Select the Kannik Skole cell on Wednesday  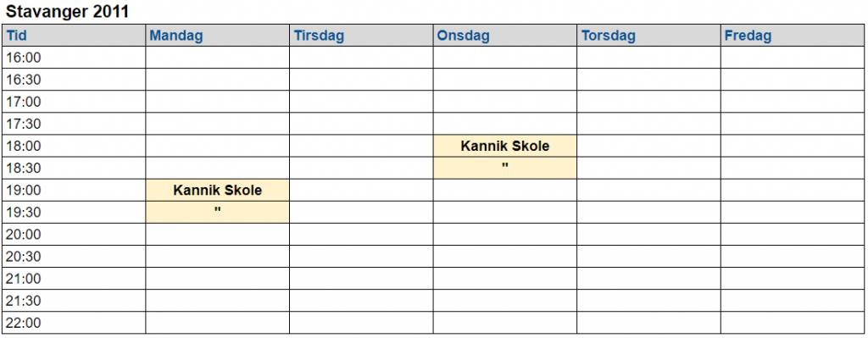pyautogui.click(x=505, y=146)
